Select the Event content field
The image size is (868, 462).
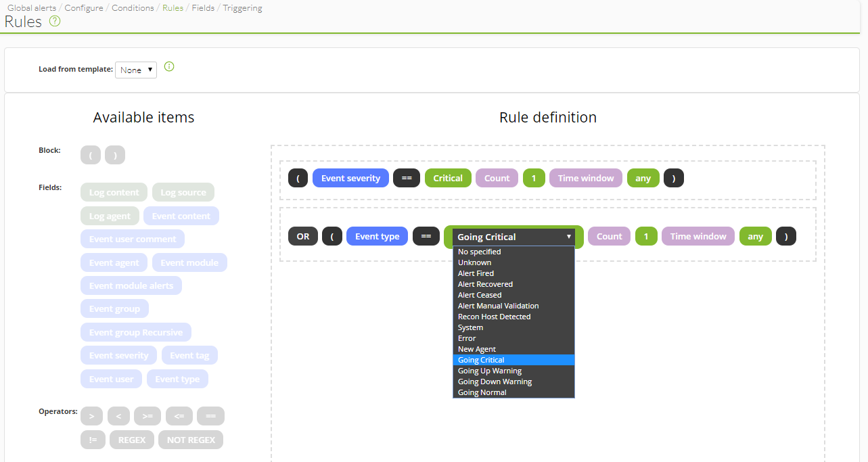pos(181,216)
